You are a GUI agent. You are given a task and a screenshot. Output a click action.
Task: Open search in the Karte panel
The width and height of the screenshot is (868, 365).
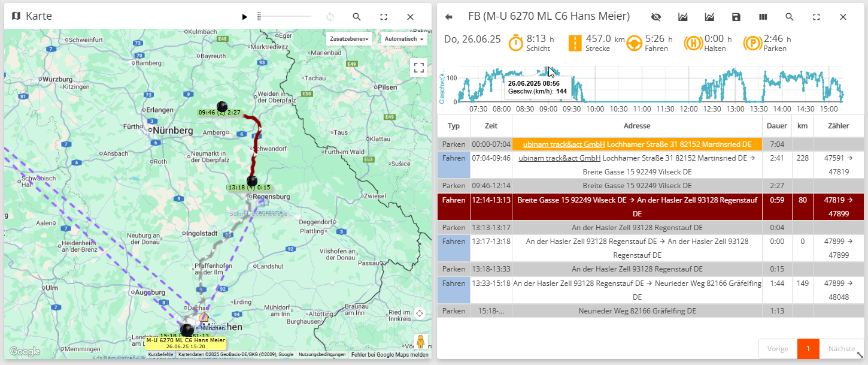coord(357,17)
